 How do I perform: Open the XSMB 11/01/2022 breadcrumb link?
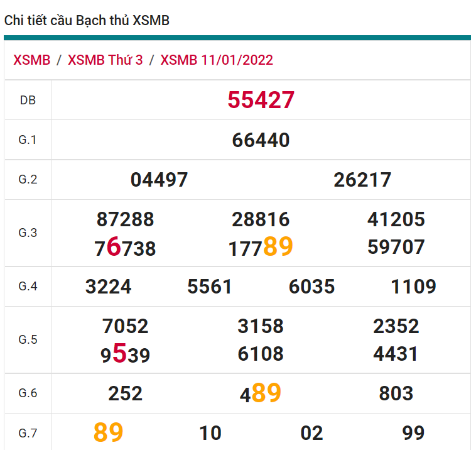[217, 60]
